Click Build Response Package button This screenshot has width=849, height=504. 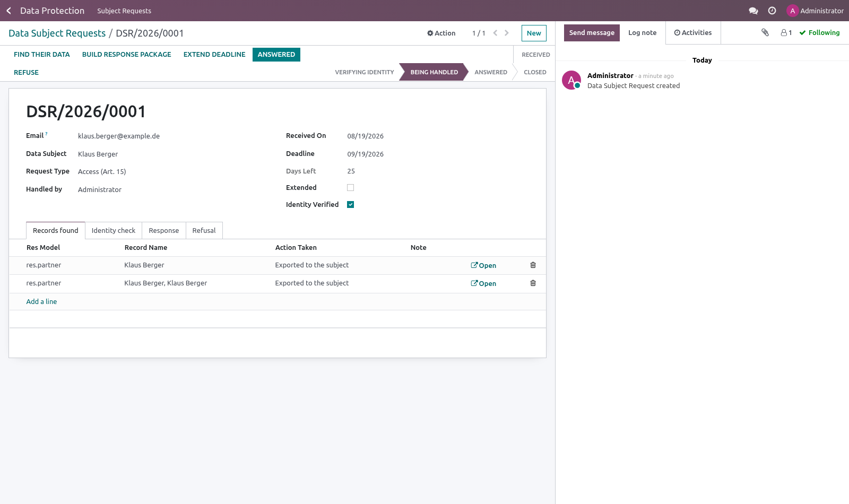(x=127, y=55)
